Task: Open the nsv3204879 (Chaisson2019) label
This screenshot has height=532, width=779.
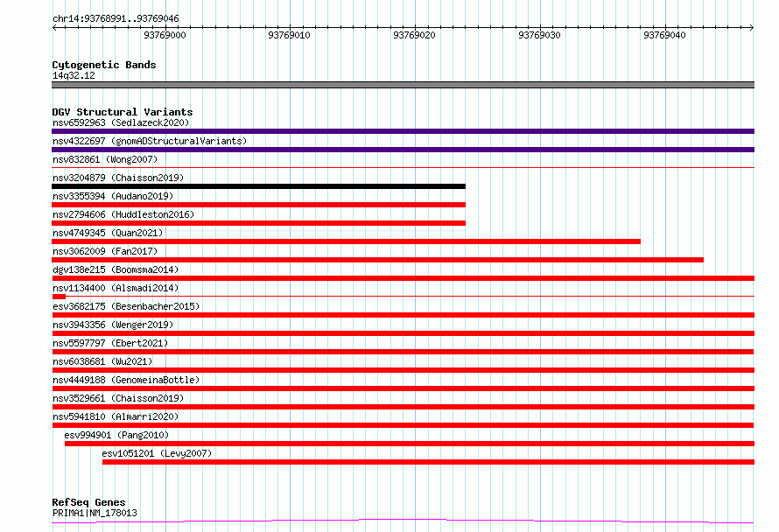Action: (118, 178)
